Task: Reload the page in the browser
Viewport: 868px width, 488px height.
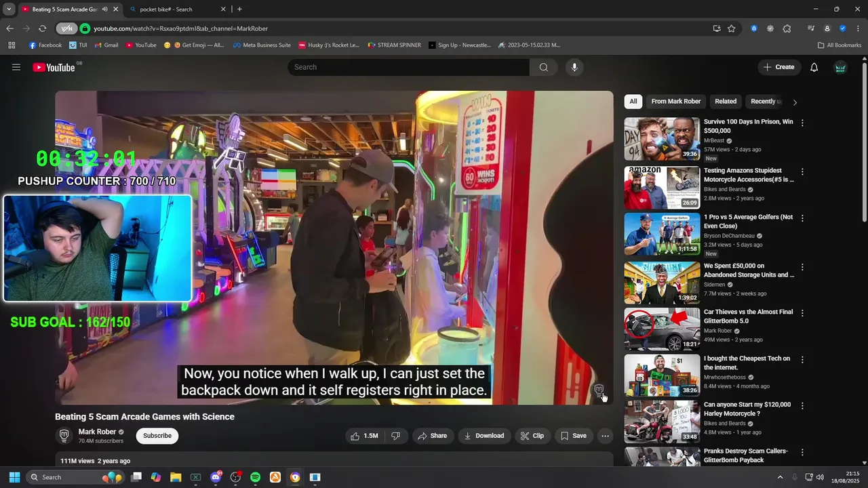Action: tap(42, 28)
